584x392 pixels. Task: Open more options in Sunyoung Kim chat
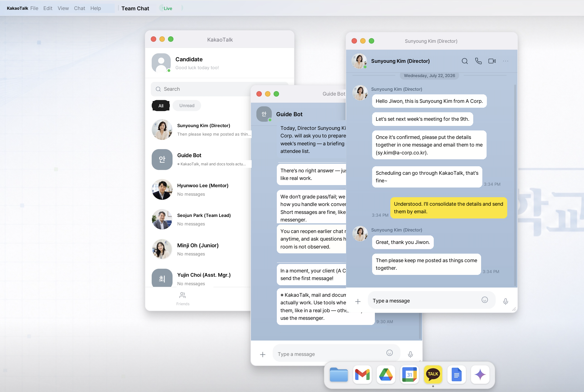point(505,61)
